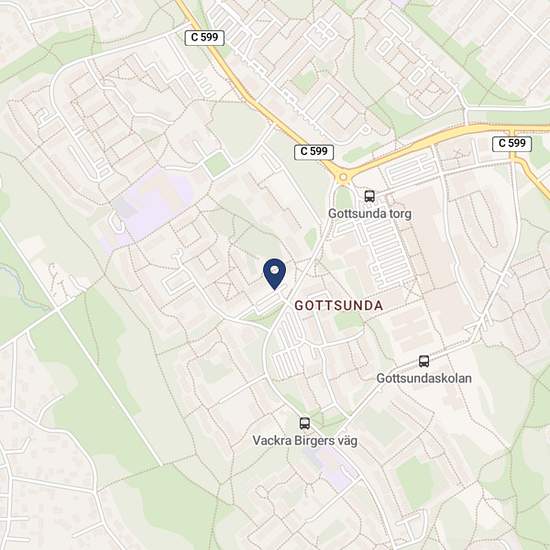
Task: Tap the bus icon above Vackra Birgers väg
Action: pyautogui.click(x=304, y=423)
